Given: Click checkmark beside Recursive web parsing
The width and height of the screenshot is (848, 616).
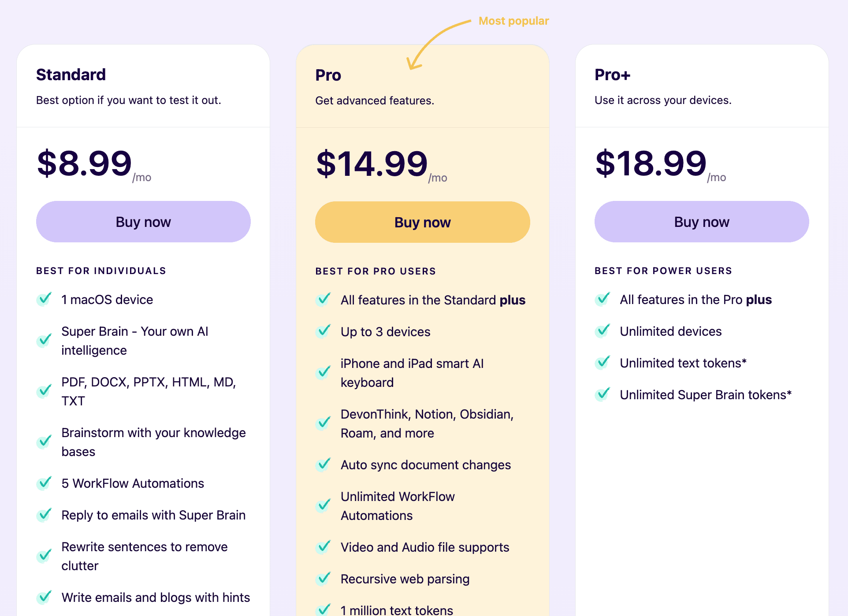Looking at the screenshot, I should pyautogui.click(x=323, y=578).
